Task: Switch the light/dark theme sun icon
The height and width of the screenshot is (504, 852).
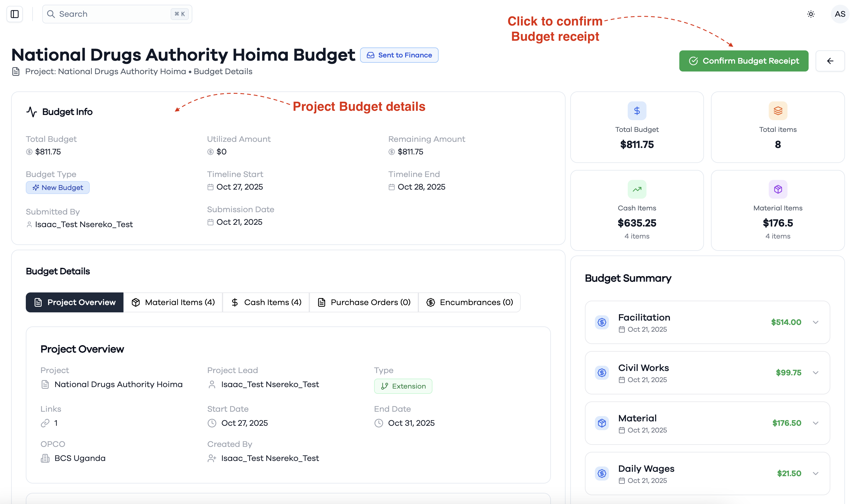Action: pyautogui.click(x=811, y=14)
